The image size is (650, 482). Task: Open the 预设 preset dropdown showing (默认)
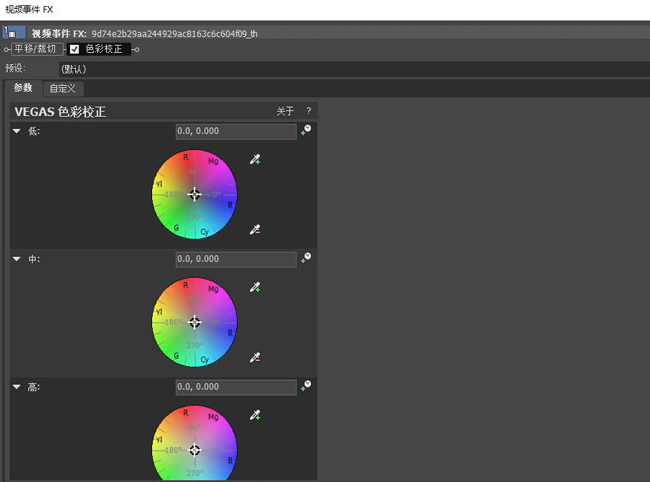(354, 69)
